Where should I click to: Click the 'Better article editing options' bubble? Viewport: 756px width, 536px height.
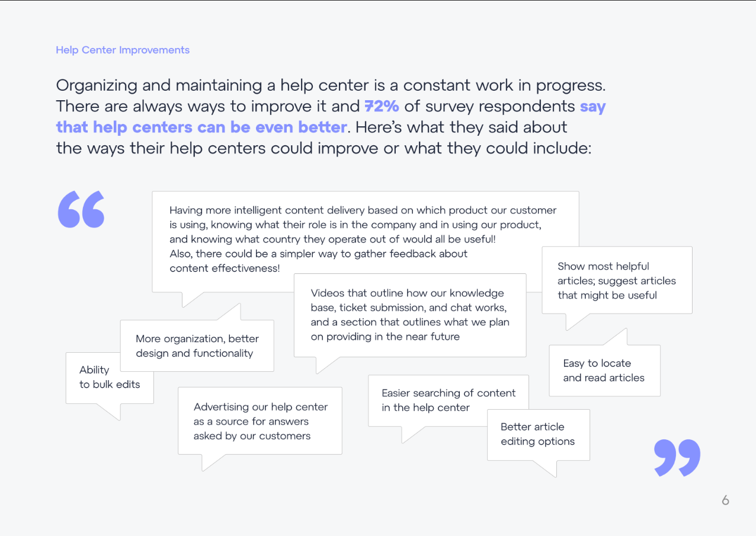(x=538, y=434)
